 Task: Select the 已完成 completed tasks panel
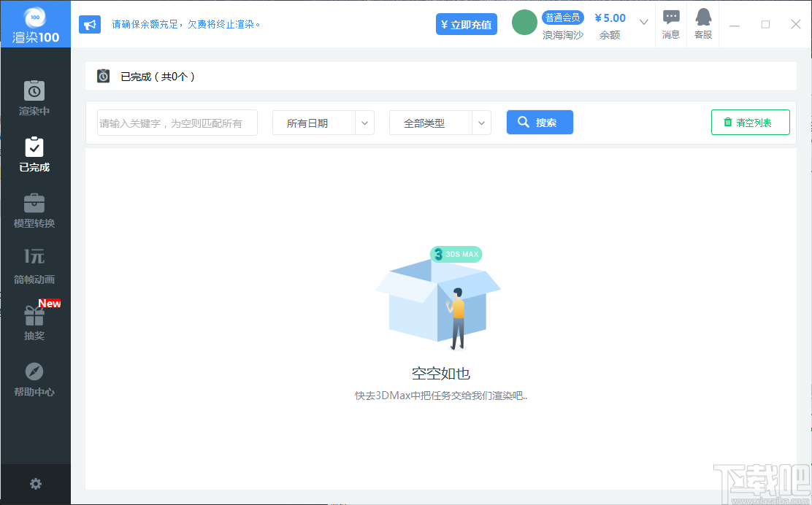pyautogui.click(x=34, y=154)
